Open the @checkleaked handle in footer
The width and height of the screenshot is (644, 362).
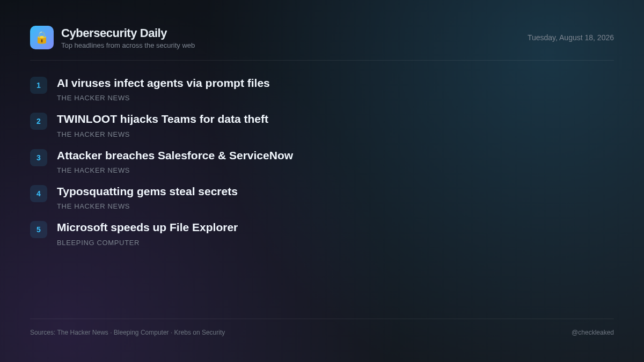(592, 333)
